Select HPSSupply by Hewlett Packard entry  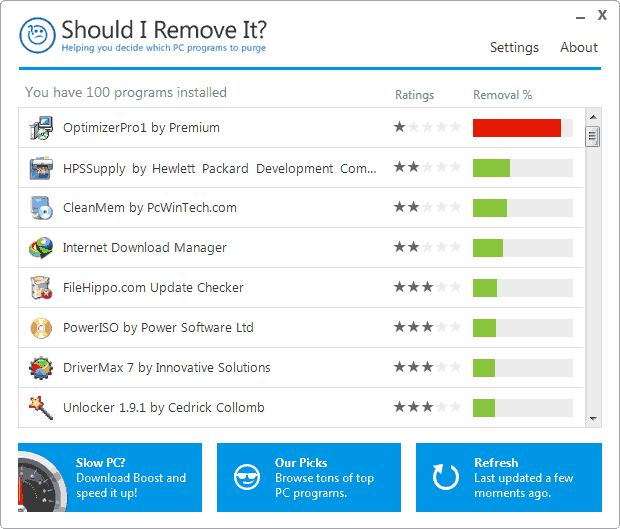(x=301, y=168)
